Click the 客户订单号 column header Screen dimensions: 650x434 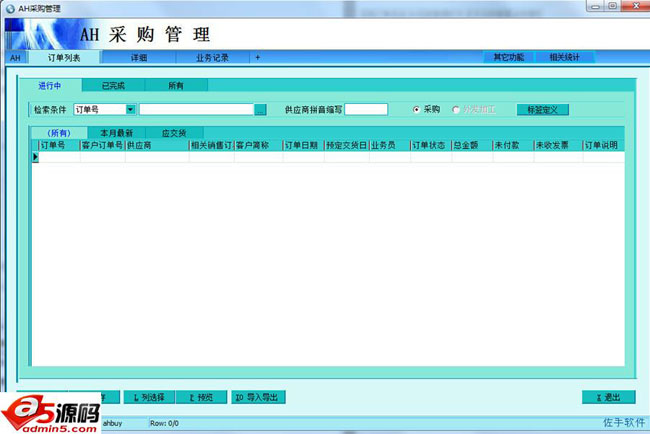(x=102, y=145)
